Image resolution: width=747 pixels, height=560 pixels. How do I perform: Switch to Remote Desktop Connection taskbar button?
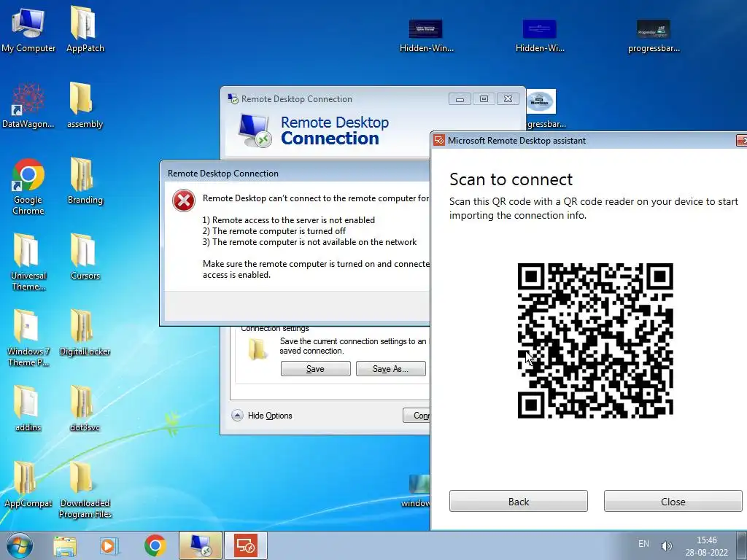200,545
